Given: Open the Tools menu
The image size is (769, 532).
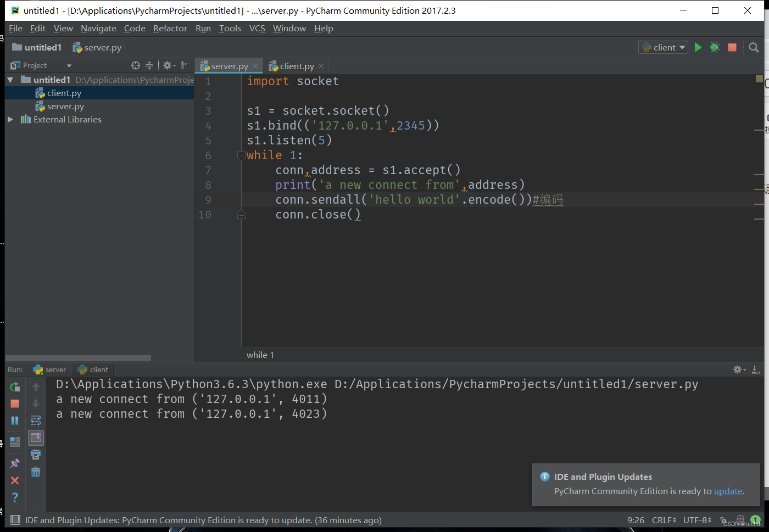Looking at the screenshot, I should coord(230,29).
